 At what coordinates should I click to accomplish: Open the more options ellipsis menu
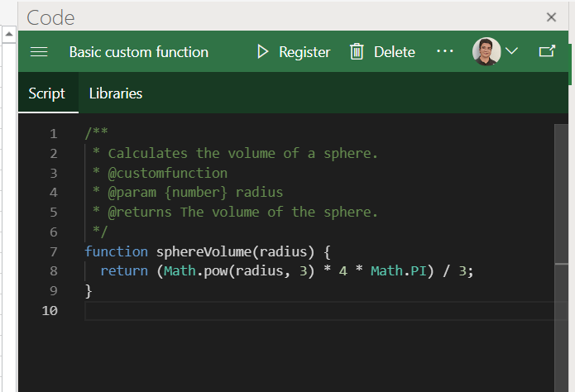[x=445, y=51]
